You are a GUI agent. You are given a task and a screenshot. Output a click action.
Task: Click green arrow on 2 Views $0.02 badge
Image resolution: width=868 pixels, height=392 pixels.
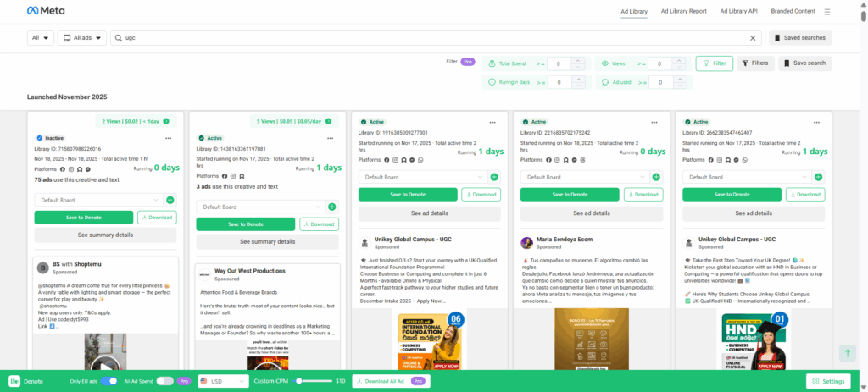coord(166,121)
